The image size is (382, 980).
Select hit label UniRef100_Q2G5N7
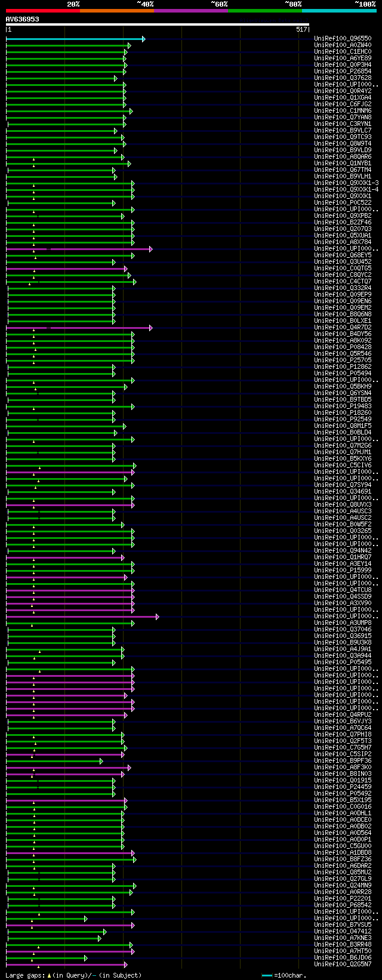pos(343,964)
